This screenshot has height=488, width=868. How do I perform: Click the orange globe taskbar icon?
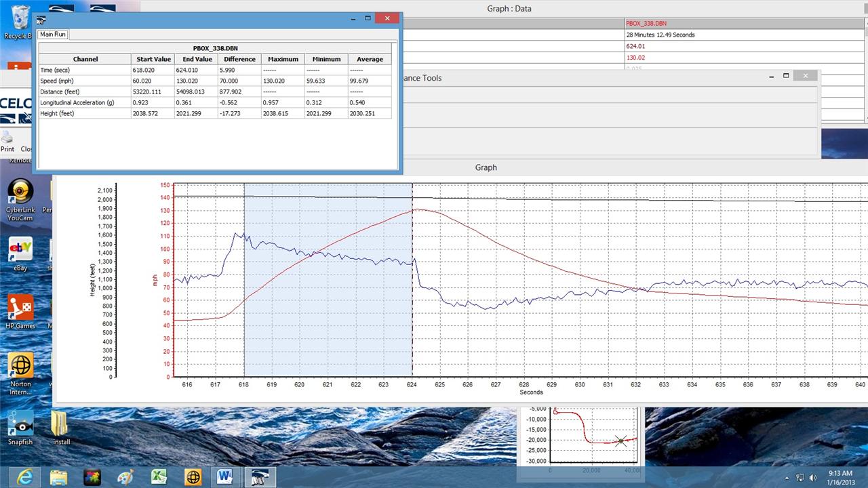pos(193,476)
